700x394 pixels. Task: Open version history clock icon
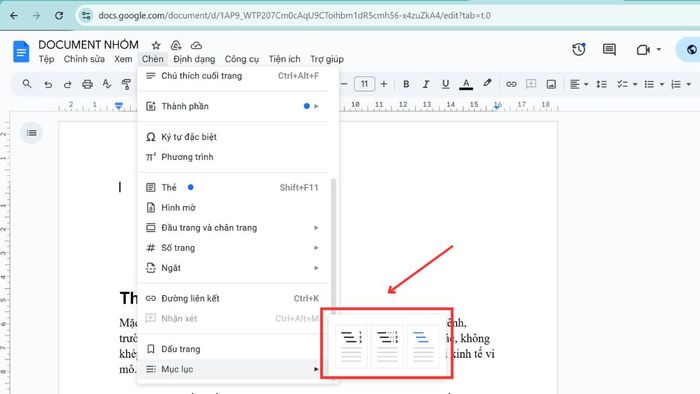579,50
